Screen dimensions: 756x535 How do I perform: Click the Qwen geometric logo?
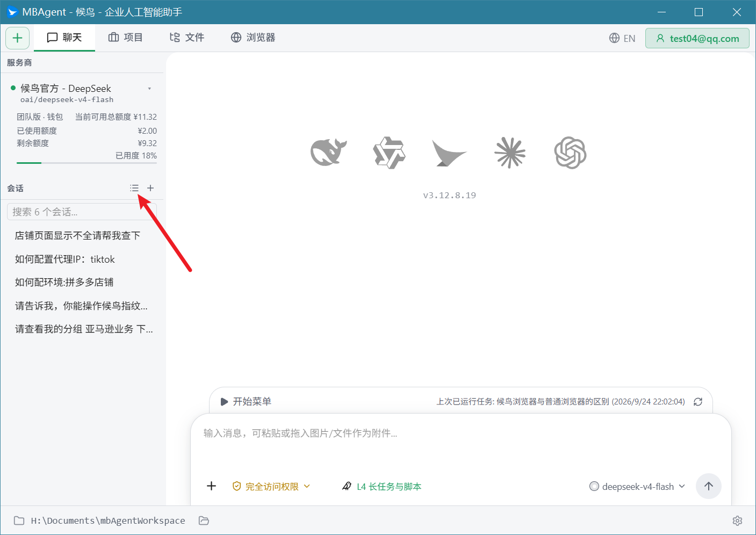coord(389,153)
